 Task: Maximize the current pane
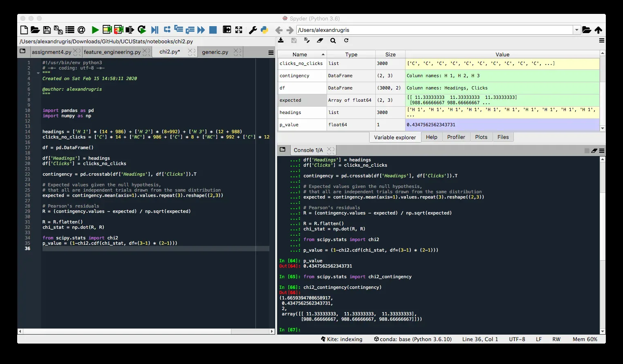[x=239, y=30]
